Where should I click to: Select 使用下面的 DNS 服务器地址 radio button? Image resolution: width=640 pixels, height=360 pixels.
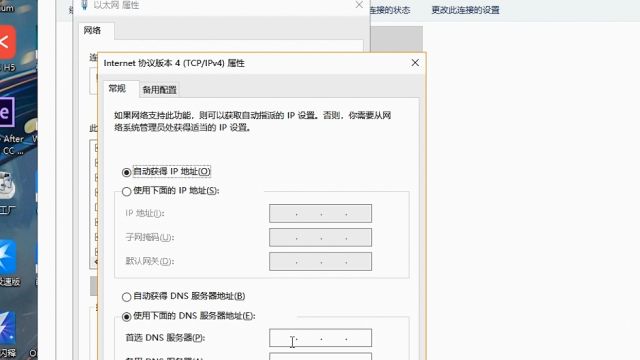pos(126,316)
